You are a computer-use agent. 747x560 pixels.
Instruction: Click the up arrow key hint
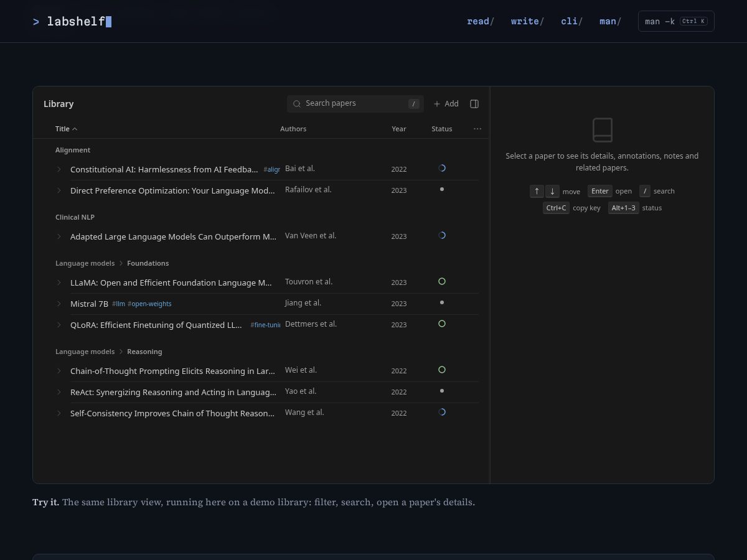[x=537, y=191]
